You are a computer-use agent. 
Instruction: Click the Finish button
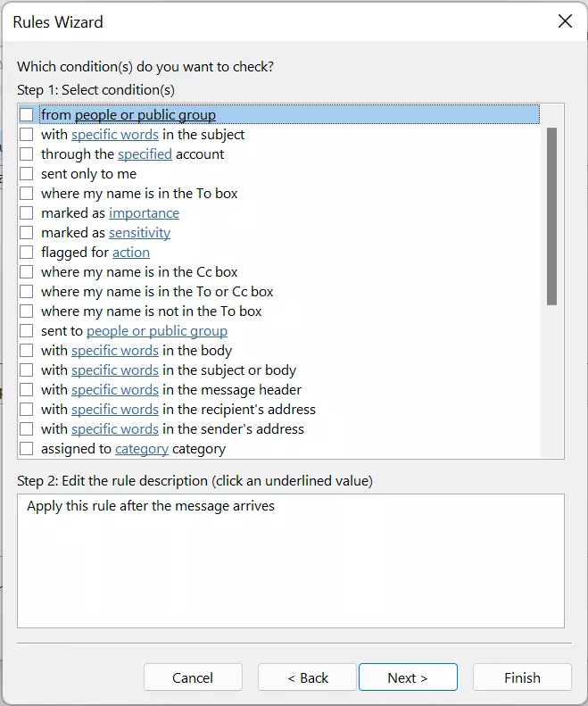pyautogui.click(x=522, y=677)
